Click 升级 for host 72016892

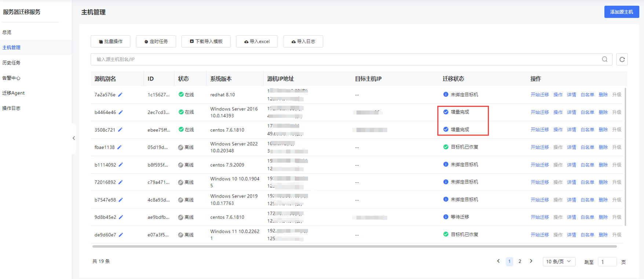pos(617,182)
